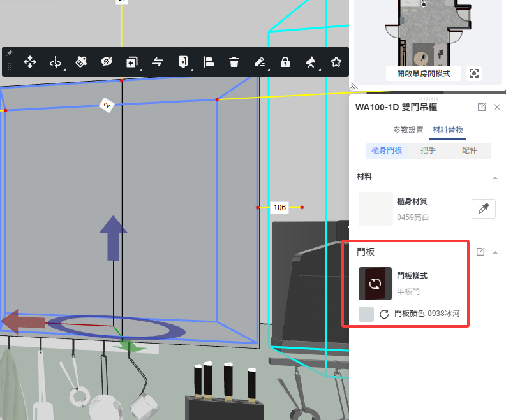Click the 門板顏色 0938冰河 color swatch

tap(366, 314)
